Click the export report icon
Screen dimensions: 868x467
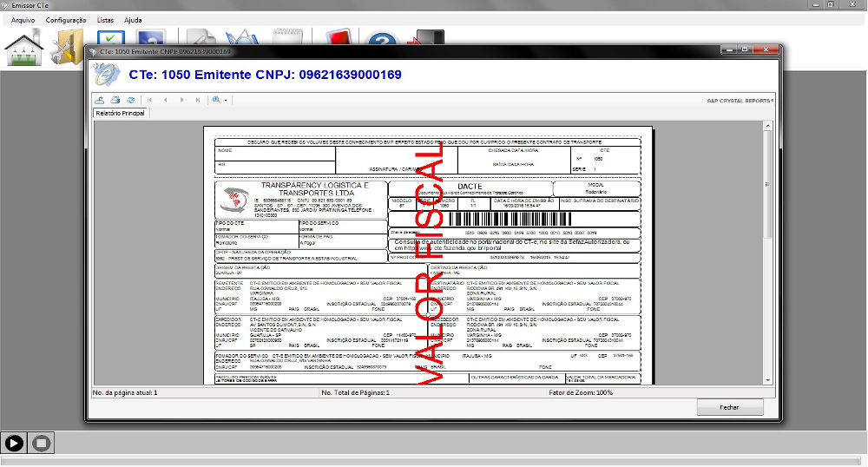click(101, 101)
